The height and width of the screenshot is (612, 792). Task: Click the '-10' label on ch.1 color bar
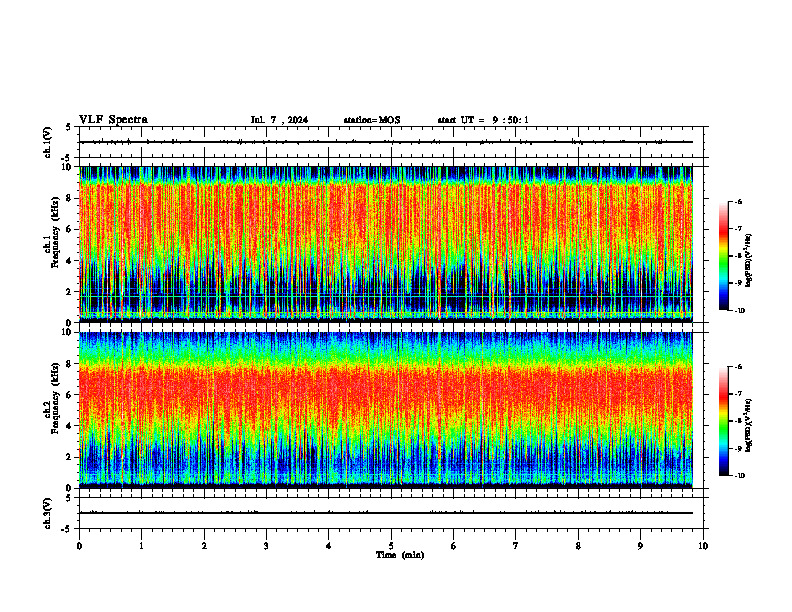[x=739, y=311]
